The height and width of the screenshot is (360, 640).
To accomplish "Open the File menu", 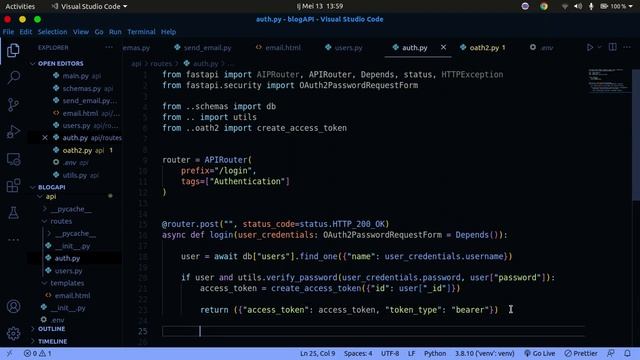I will (x=8, y=32).
